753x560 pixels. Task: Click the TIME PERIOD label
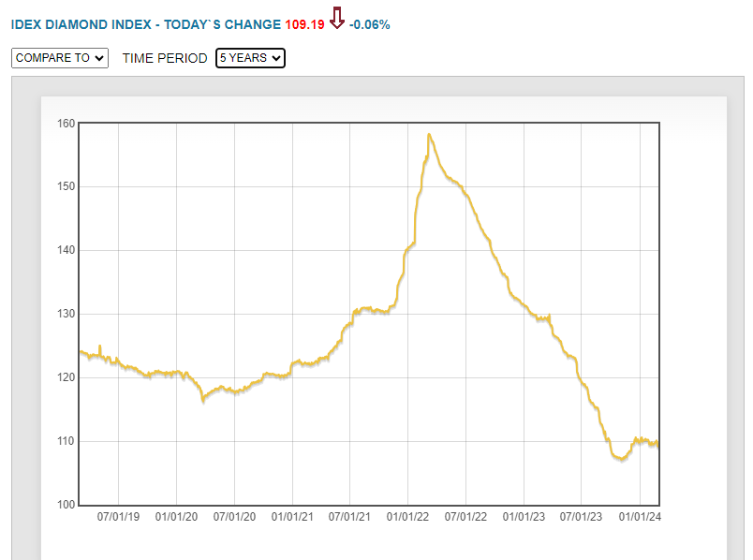165,58
